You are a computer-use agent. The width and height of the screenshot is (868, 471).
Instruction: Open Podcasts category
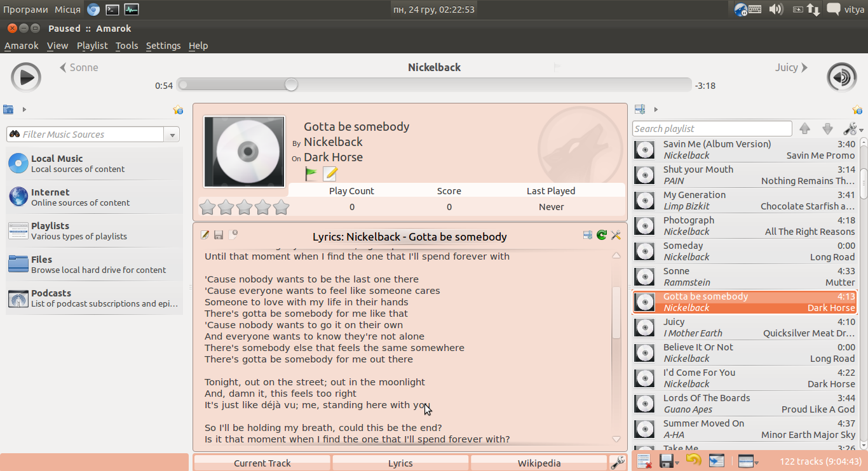coord(94,298)
